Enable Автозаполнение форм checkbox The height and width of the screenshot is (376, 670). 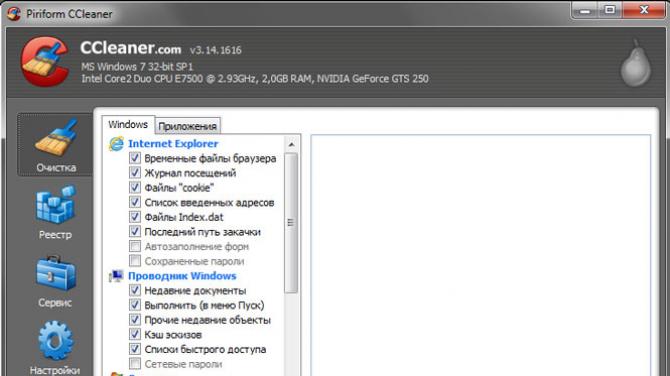tap(135, 247)
